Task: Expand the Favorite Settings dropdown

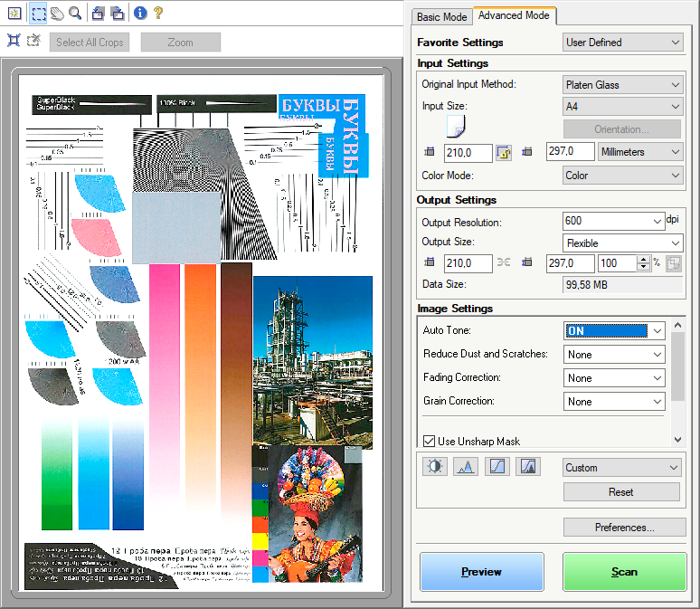Action: 622,42
